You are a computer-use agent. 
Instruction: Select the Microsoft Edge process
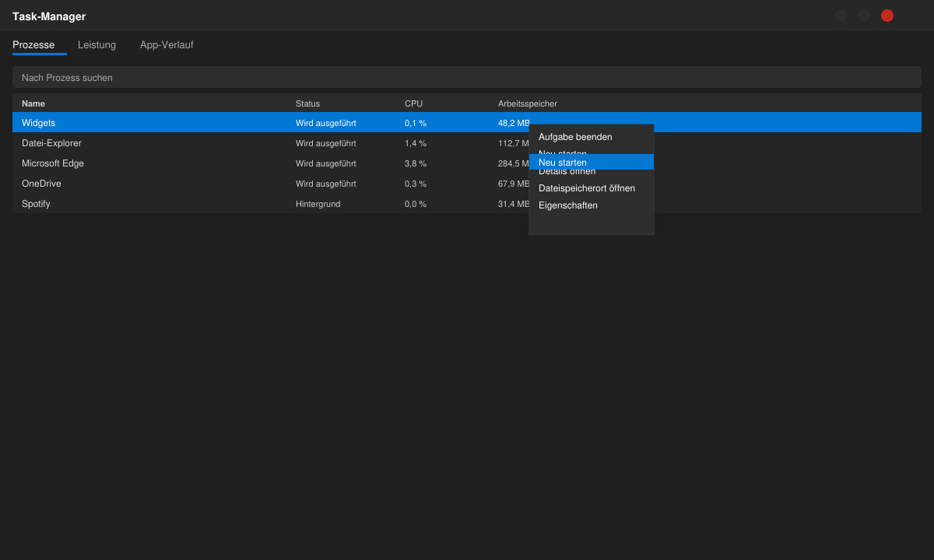point(467,163)
